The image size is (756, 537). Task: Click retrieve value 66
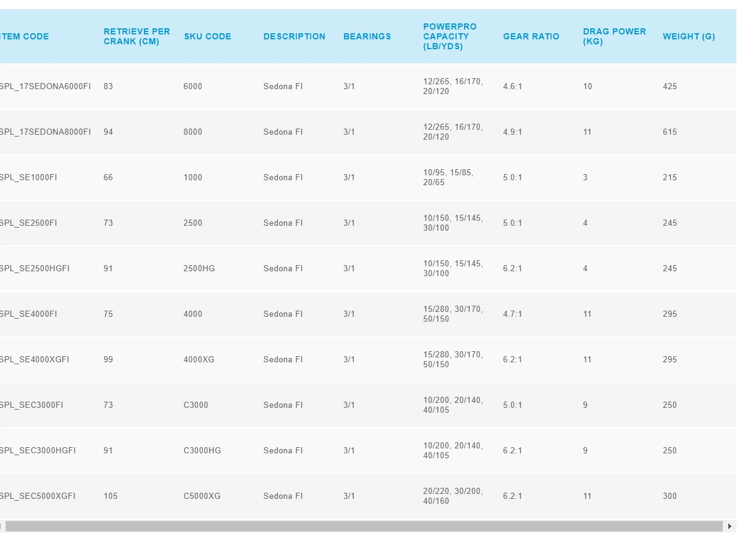pyautogui.click(x=108, y=177)
